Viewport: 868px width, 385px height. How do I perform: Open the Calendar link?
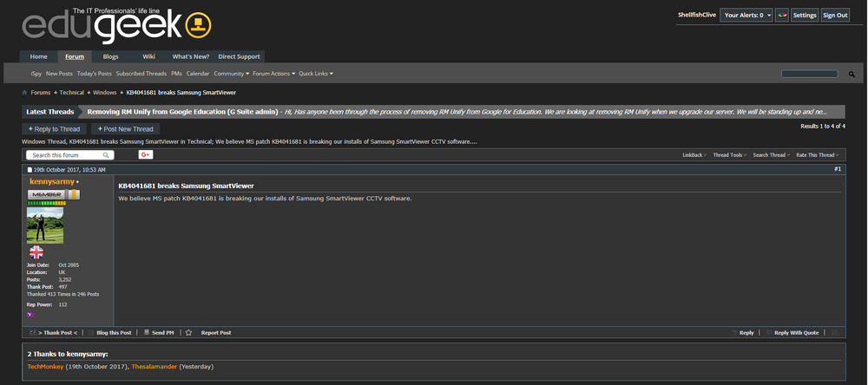coord(198,74)
